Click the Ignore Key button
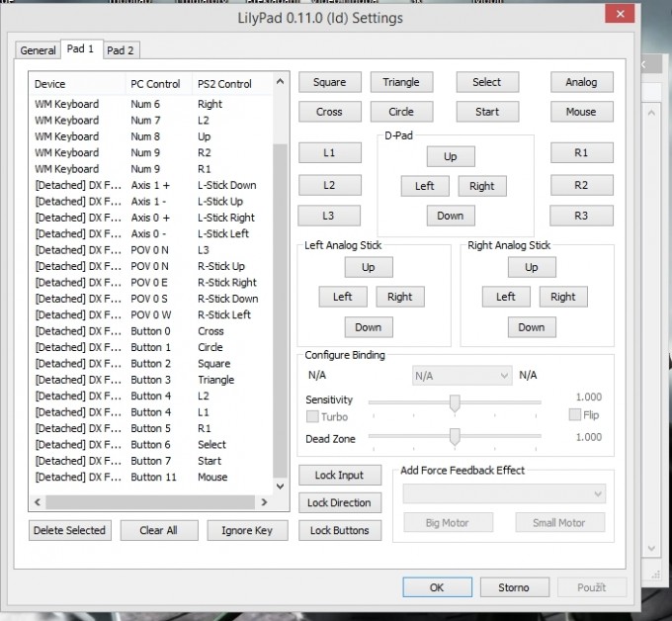Image resolution: width=672 pixels, height=621 pixels. 247,530
